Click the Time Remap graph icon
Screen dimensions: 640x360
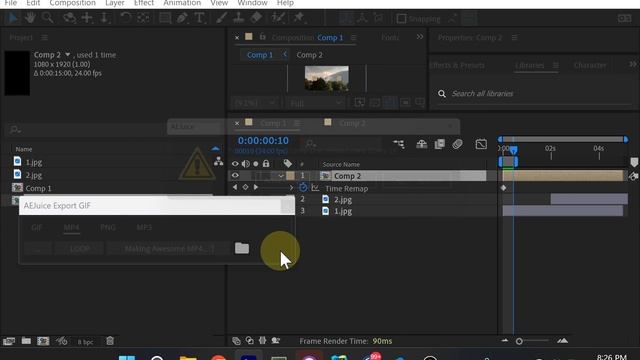(315, 188)
